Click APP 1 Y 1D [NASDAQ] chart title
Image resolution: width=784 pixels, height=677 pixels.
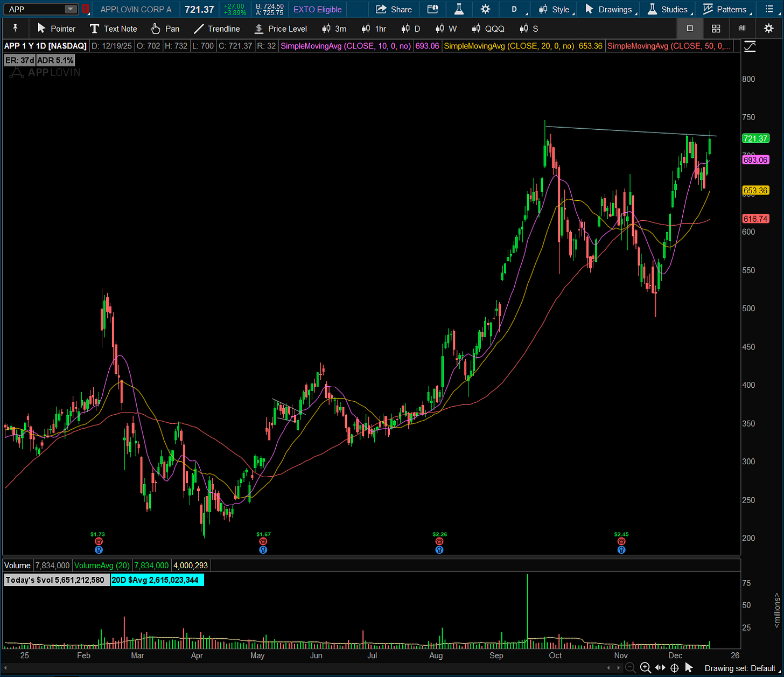click(46, 46)
